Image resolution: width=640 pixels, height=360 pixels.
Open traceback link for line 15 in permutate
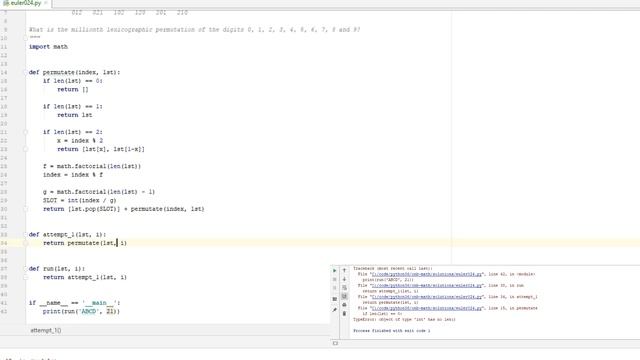coord(427,308)
